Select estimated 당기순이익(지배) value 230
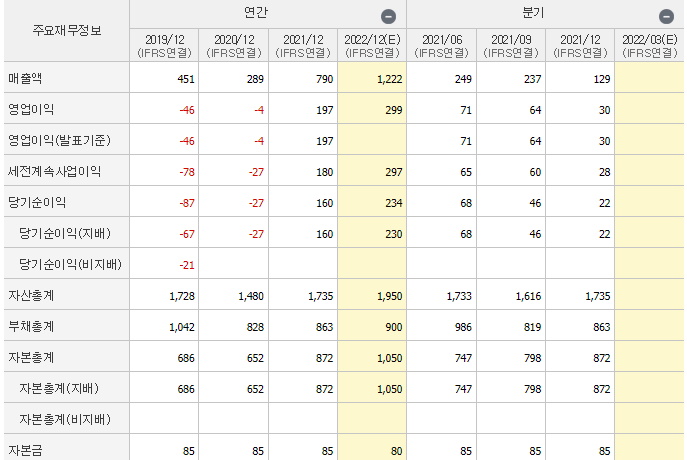 coord(394,234)
